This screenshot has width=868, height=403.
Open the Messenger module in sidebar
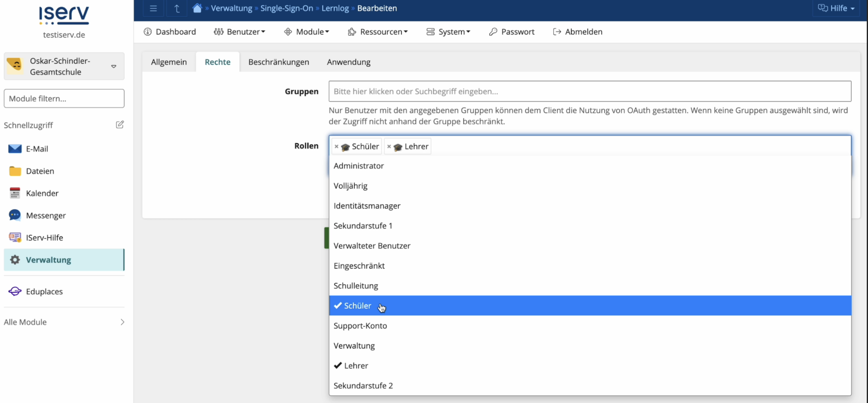(x=45, y=215)
